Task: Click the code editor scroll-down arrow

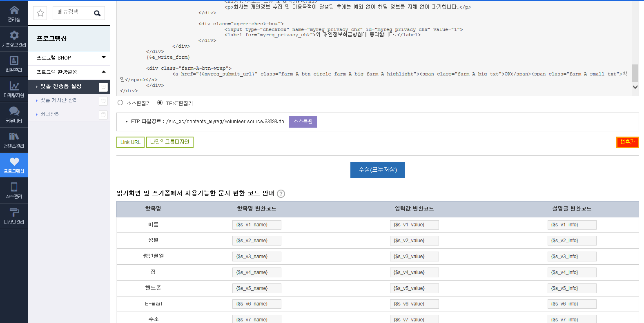Action: (x=635, y=87)
